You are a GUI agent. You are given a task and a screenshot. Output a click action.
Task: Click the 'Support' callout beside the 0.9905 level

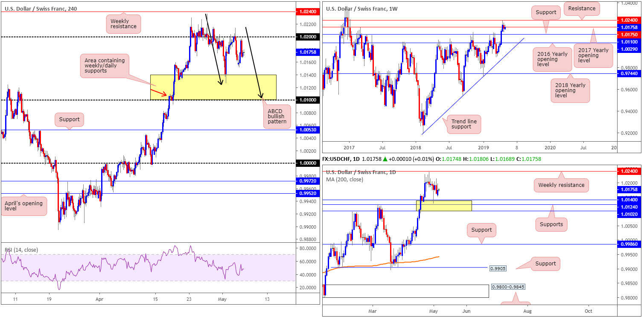[545, 264]
